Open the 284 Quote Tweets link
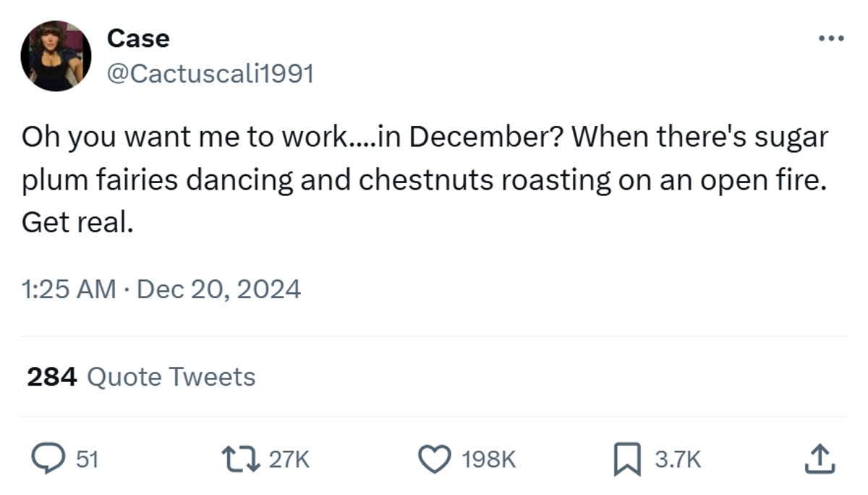 (141, 376)
